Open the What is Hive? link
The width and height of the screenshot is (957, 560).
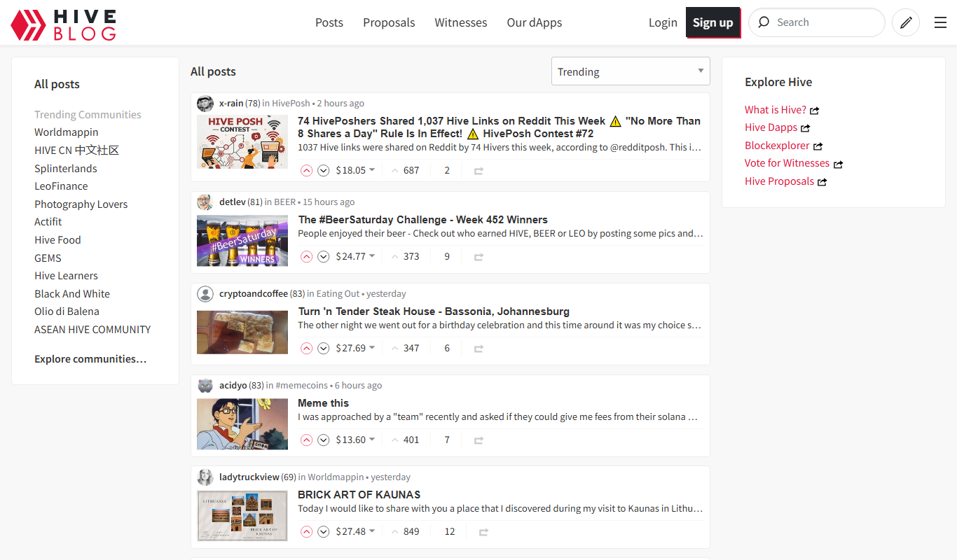click(776, 109)
